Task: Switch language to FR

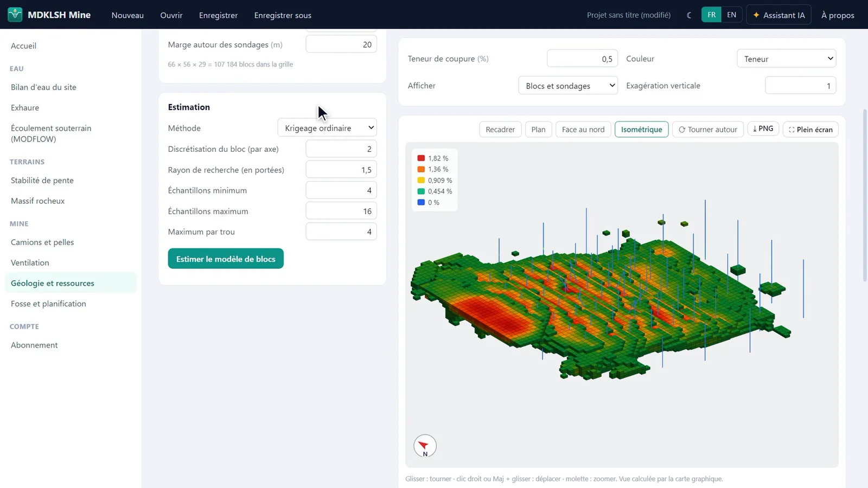Action: pos(711,15)
